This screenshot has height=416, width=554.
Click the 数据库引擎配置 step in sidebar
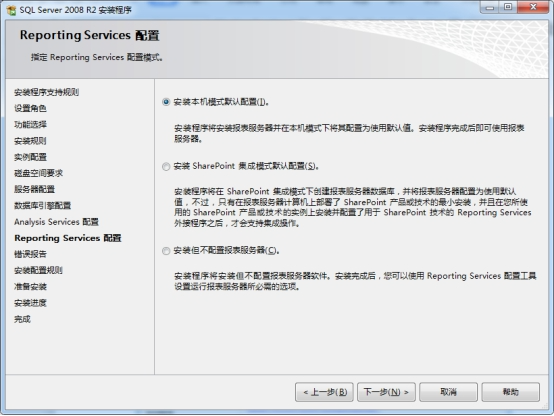pos(42,205)
